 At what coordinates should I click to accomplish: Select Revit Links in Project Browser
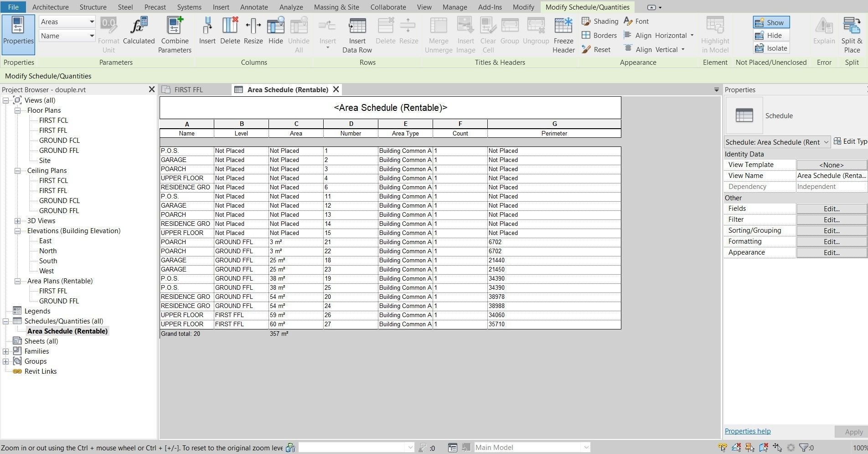click(x=41, y=371)
